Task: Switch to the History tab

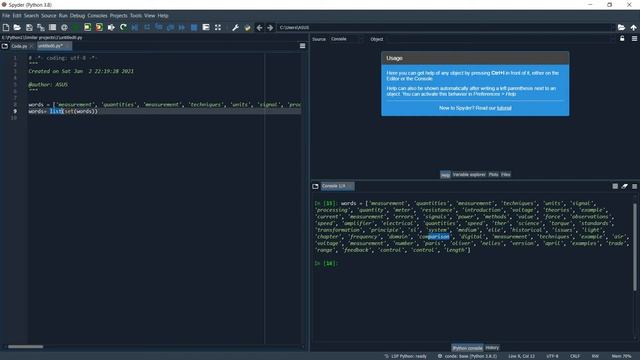Action: point(492,348)
